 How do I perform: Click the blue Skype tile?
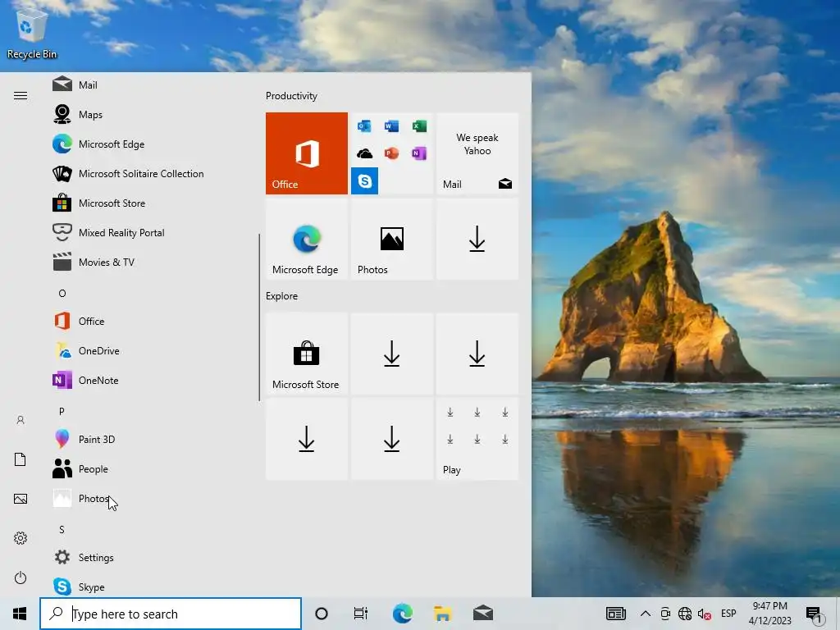pos(364,180)
